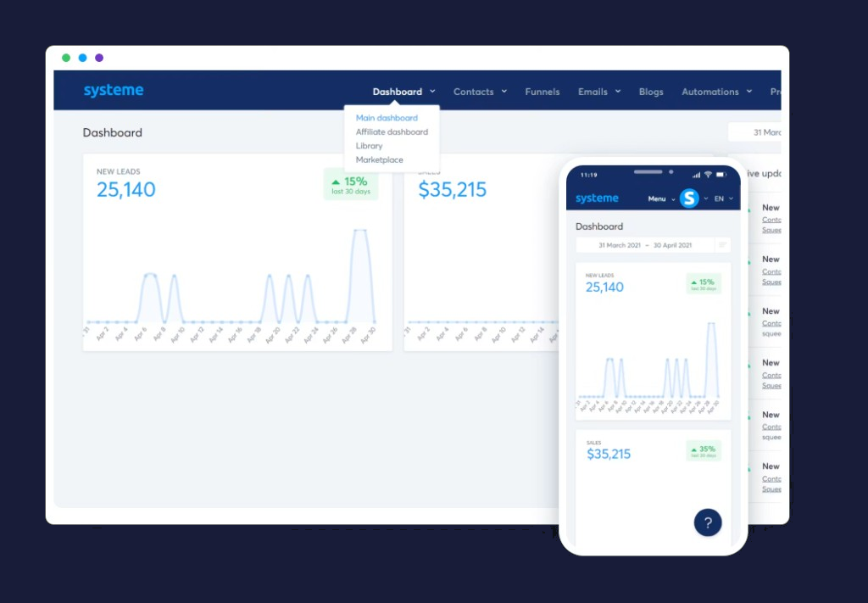Expand the chevron beside the S avatar
This screenshot has width=868, height=603.
(x=706, y=198)
